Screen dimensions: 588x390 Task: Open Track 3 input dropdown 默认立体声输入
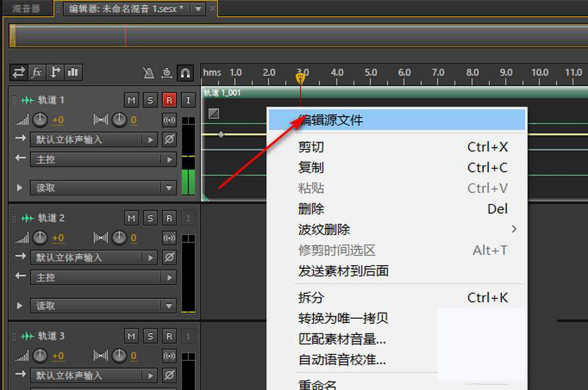click(93, 375)
